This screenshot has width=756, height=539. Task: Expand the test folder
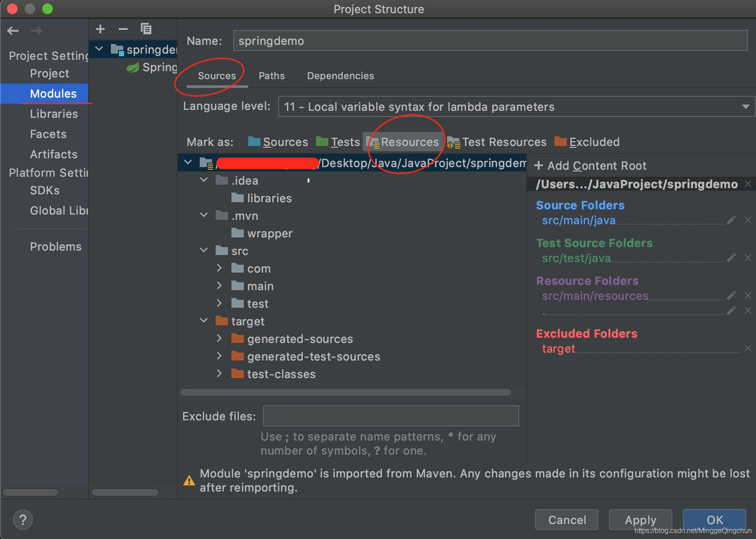pos(219,303)
